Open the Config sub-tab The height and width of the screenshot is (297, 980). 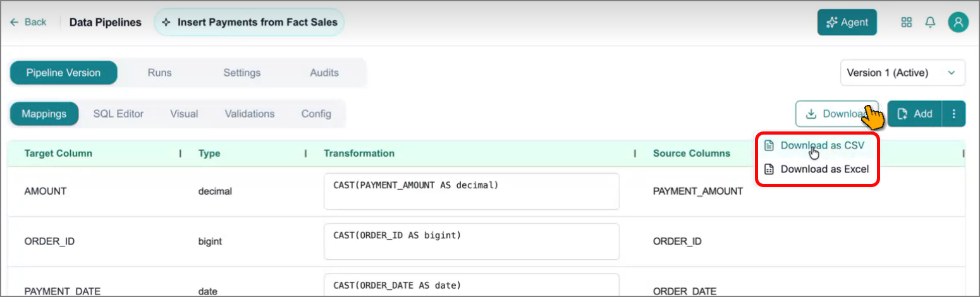pyautogui.click(x=316, y=114)
